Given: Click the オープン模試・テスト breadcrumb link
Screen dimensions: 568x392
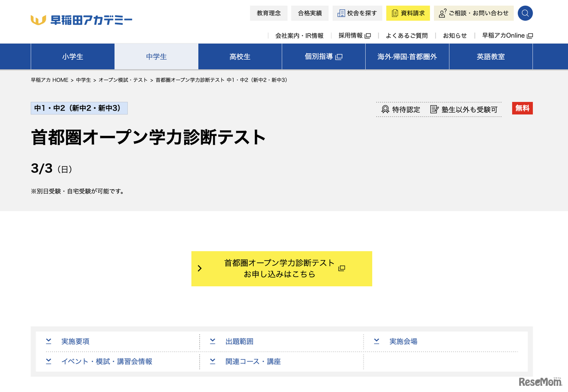Looking at the screenshot, I should [123, 80].
